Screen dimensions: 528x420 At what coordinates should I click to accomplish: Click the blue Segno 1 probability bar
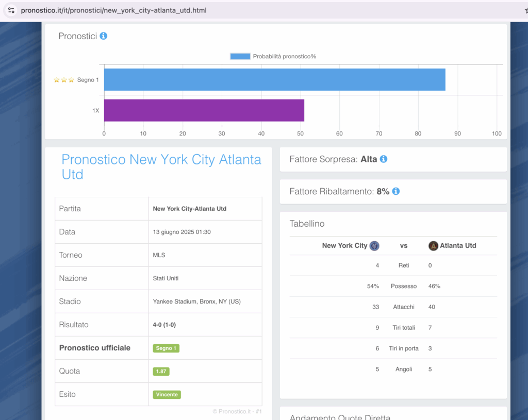(275, 80)
